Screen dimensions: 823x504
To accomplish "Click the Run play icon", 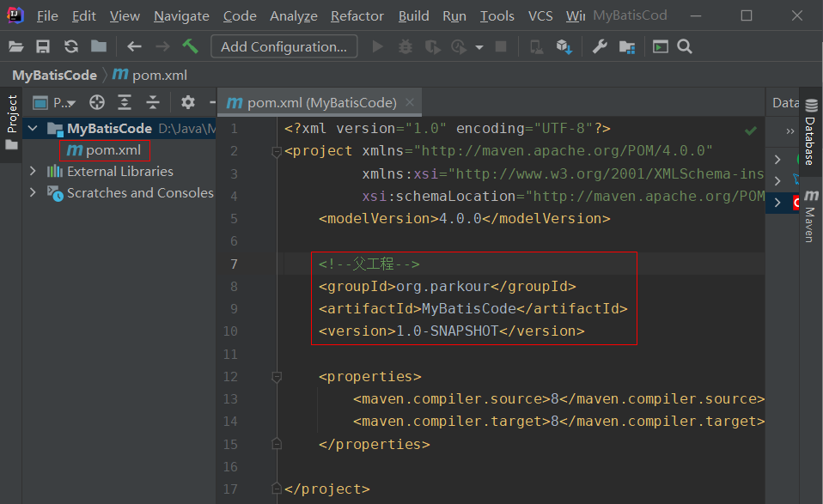I will click(x=377, y=46).
